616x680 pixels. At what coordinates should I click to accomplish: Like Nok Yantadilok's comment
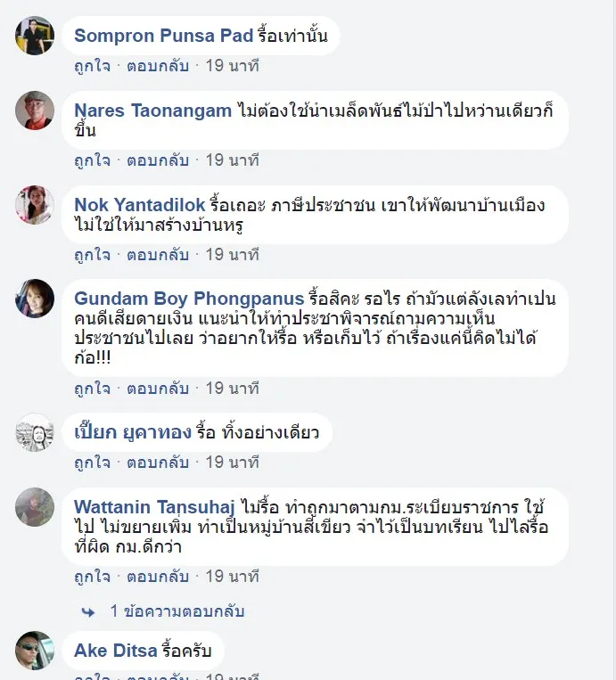coord(92,255)
